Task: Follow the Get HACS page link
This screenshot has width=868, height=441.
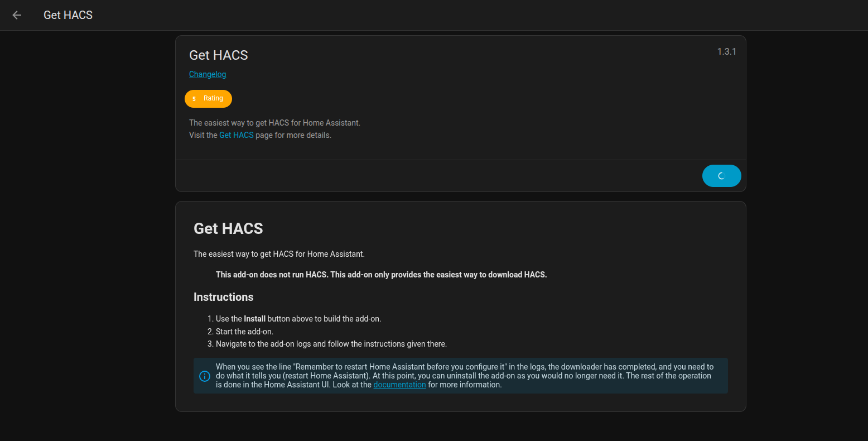Action: [236, 135]
